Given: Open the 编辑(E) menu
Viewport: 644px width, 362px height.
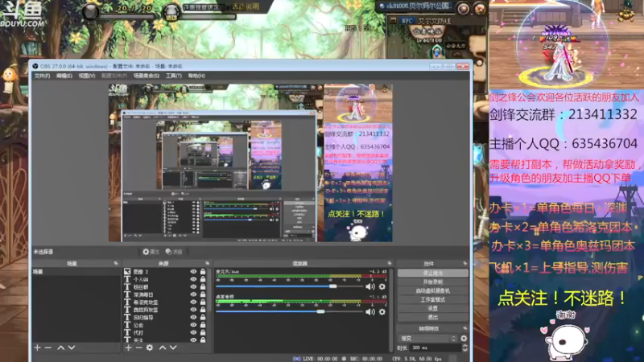Looking at the screenshot, I should pyautogui.click(x=64, y=76).
